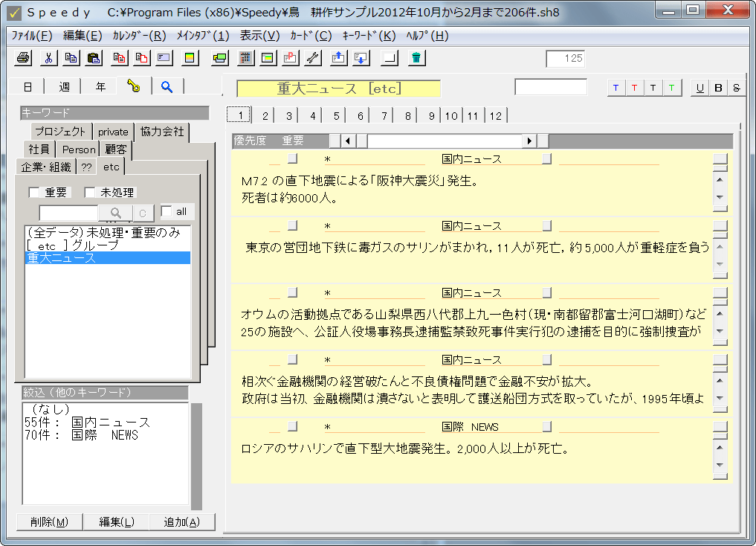Click the green trash can icon

[x=417, y=58]
